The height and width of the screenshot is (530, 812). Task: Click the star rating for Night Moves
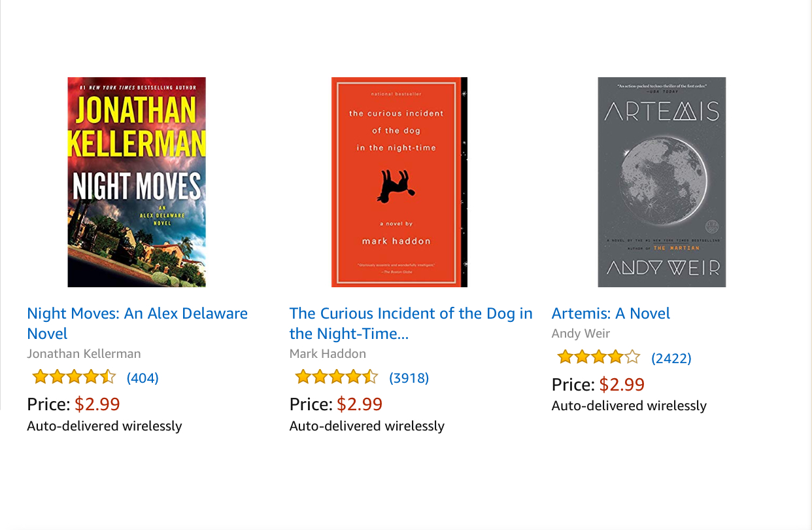[x=74, y=377]
